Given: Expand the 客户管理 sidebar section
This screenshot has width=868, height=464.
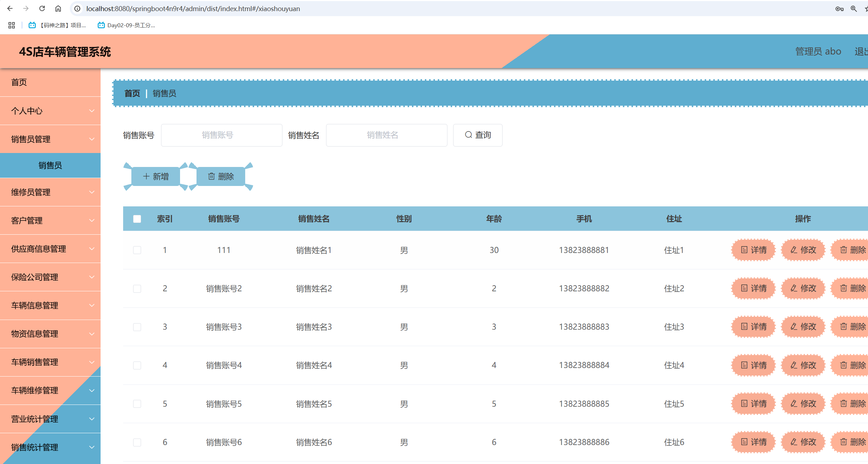Looking at the screenshot, I should (50, 220).
